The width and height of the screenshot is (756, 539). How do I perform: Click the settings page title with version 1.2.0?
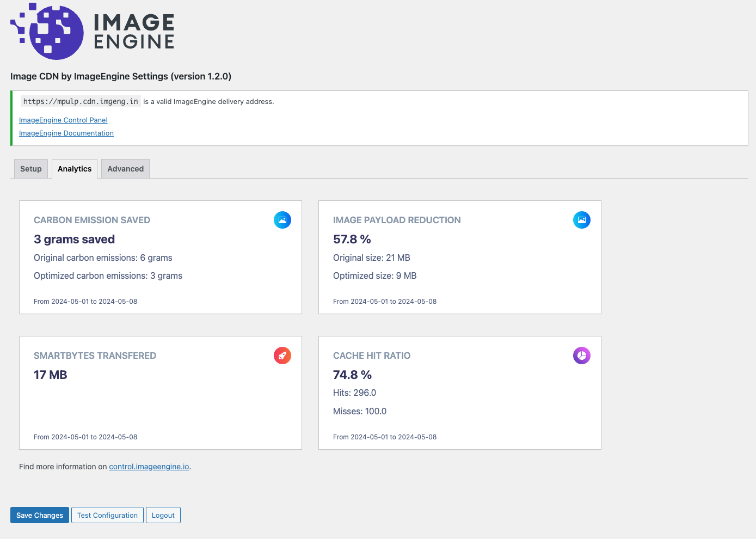(121, 76)
